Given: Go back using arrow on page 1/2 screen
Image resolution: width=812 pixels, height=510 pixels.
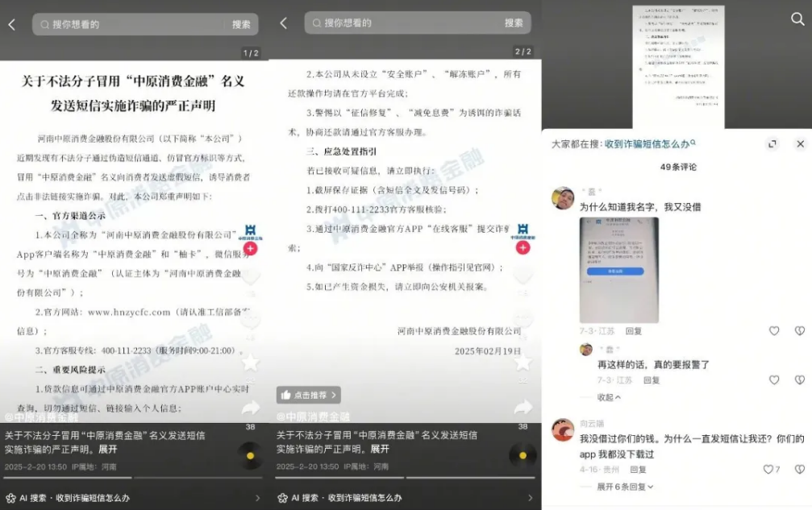Looking at the screenshot, I should click(x=11, y=24).
